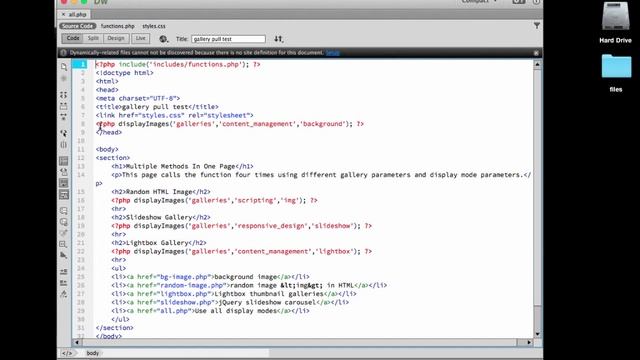The height and width of the screenshot is (360, 640).
Task: Click 'Use all display modes' link text
Action: point(236,311)
